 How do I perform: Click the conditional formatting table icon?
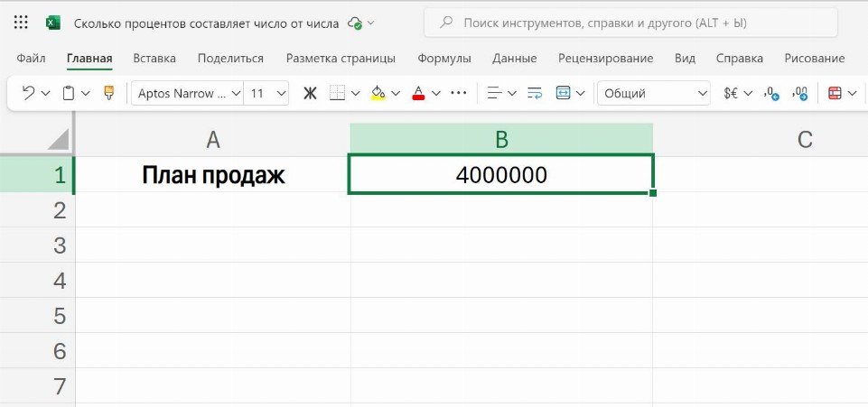point(835,93)
